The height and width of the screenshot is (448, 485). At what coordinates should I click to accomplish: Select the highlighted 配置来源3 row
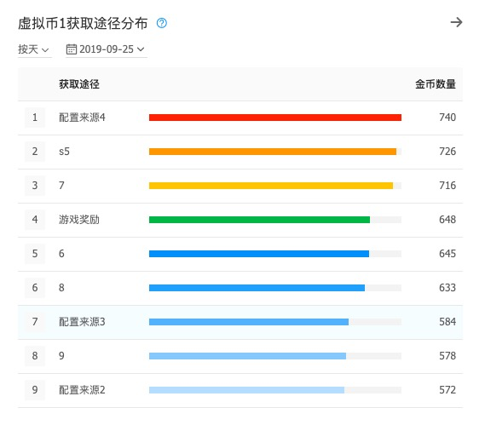click(240, 322)
